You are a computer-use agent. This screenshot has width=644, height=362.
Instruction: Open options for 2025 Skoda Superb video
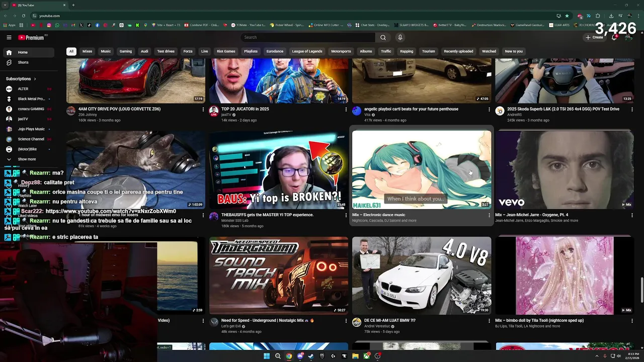[632, 109]
